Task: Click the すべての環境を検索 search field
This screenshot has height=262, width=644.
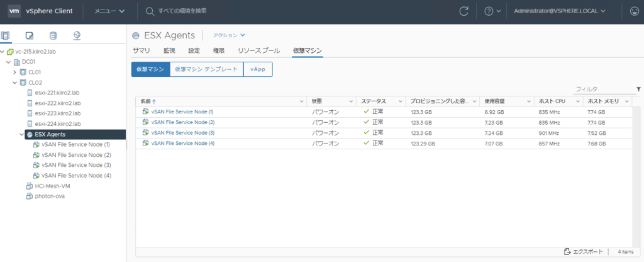Action: click(182, 11)
